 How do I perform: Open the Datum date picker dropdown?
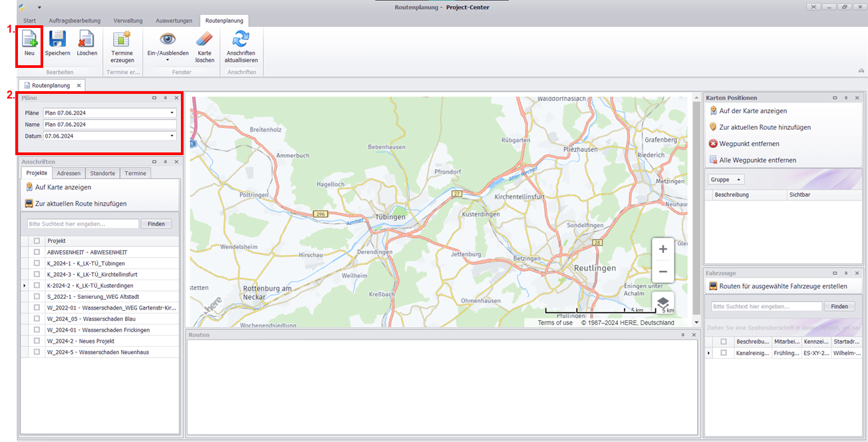pyautogui.click(x=172, y=136)
